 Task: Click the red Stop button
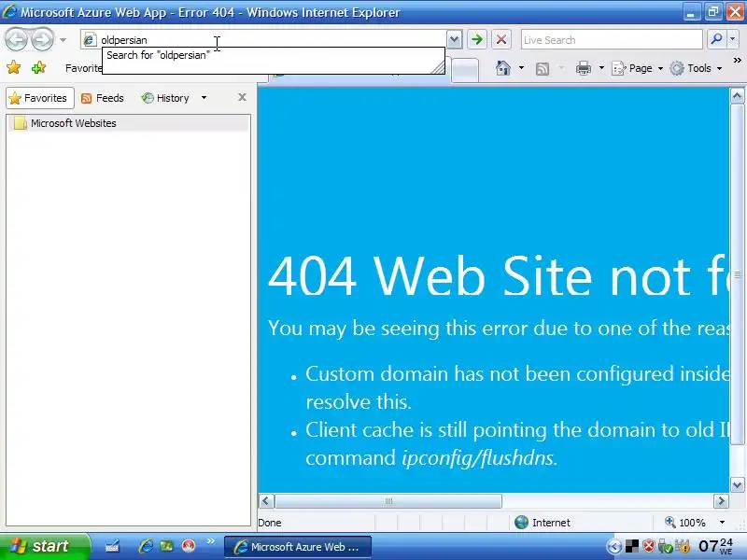[501, 40]
